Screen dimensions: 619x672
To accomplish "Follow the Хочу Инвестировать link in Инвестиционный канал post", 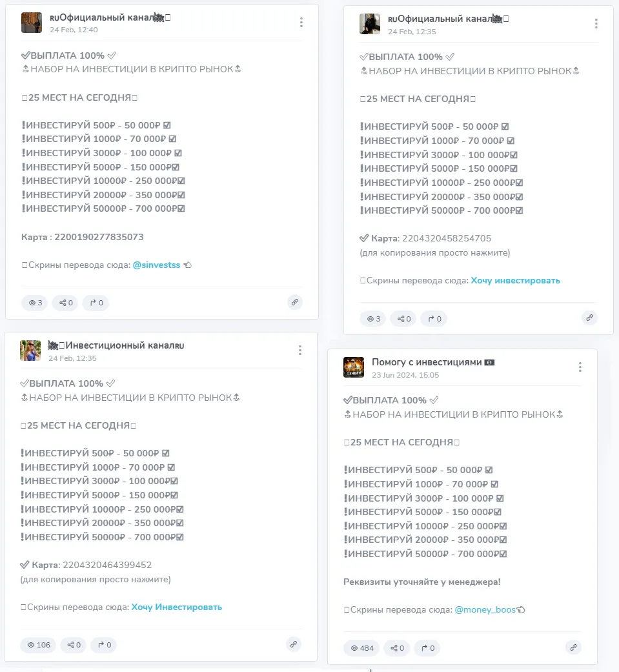I will pyautogui.click(x=177, y=607).
